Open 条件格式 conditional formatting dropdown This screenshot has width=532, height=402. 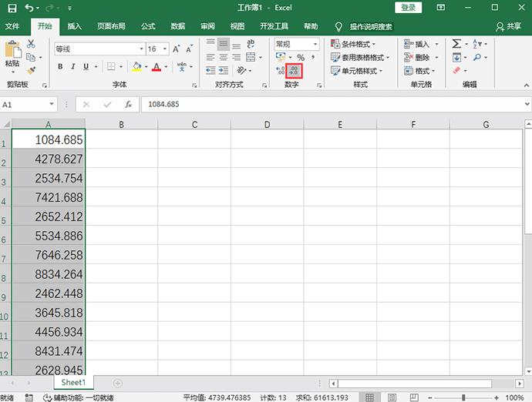pos(353,44)
